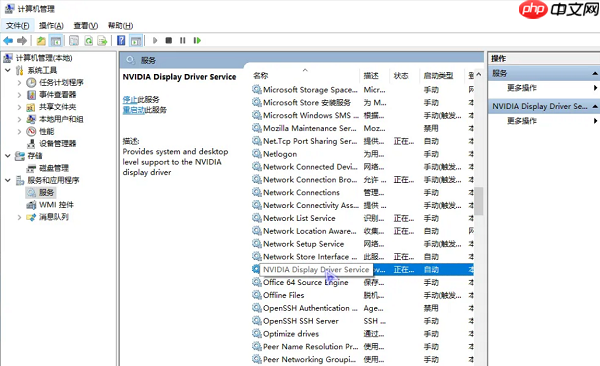Expand the 消息队列 node arrow

[x=20, y=217]
